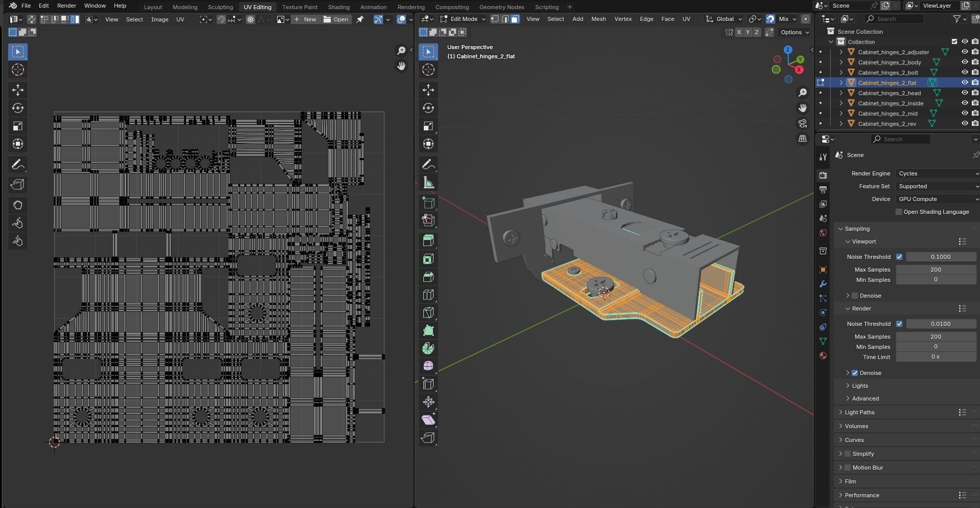Select the Rotate tool in 3D viewport
980x508 pixels.
[428, 108]
